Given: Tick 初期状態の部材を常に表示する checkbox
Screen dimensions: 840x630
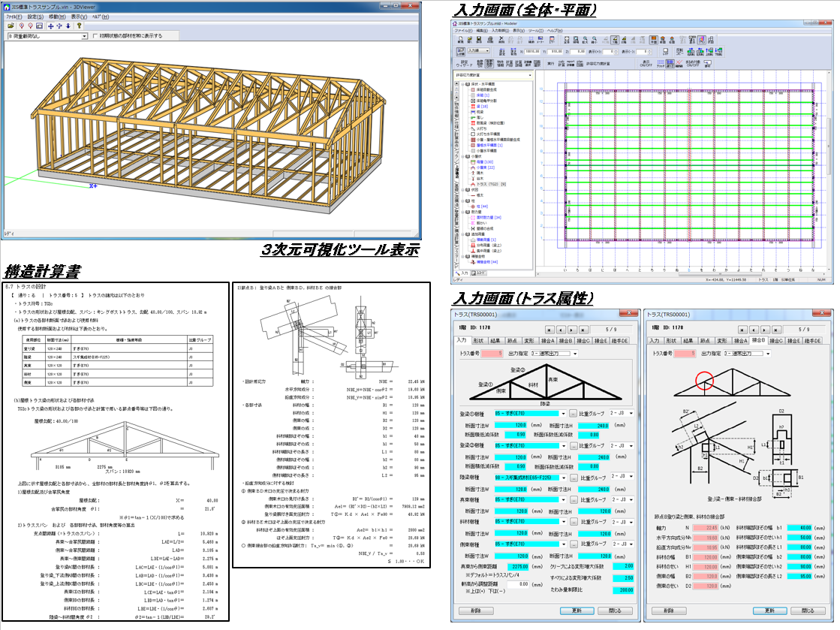Looking at the screenshot, I should point(95,36).
